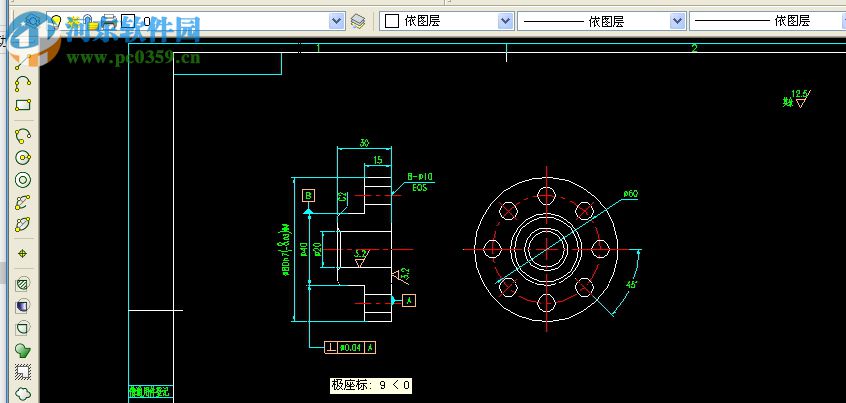Click zone label '1' on drawing border
846x403 pixels.
pos(318,49)
